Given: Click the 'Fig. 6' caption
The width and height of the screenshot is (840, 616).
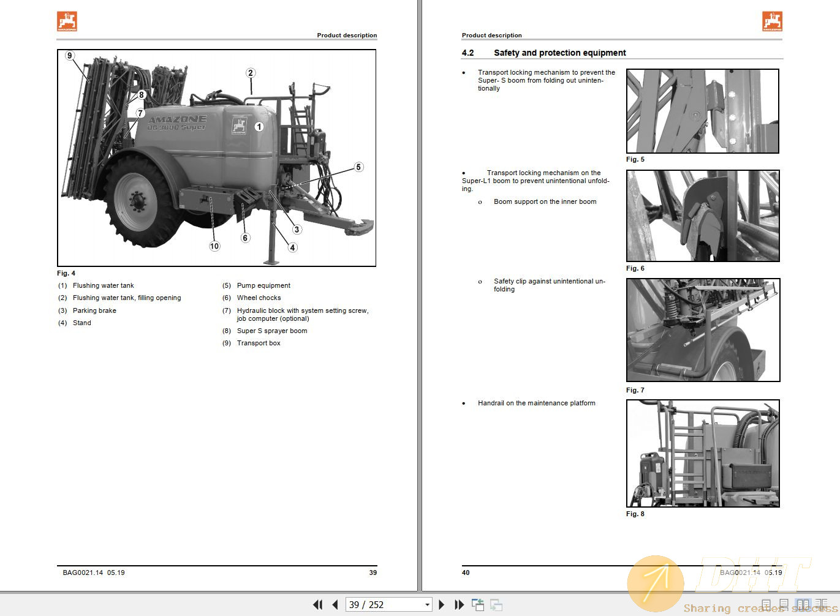Looking at the screenshot, I should click(x=635, y=268).
